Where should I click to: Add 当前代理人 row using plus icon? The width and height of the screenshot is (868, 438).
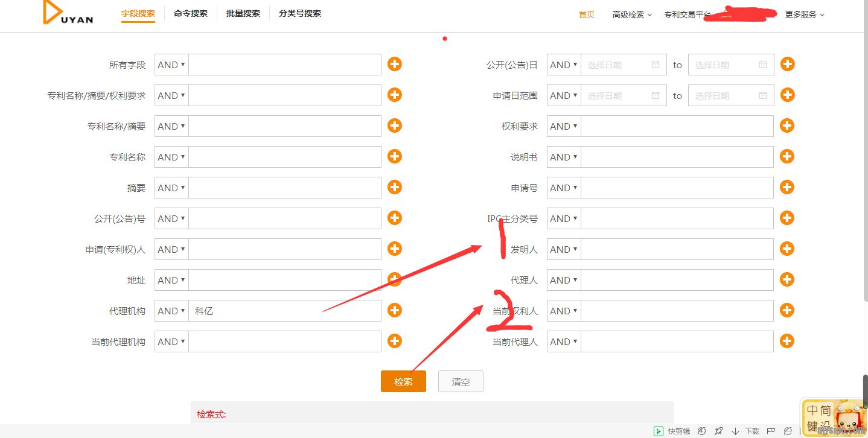(787, 341)
